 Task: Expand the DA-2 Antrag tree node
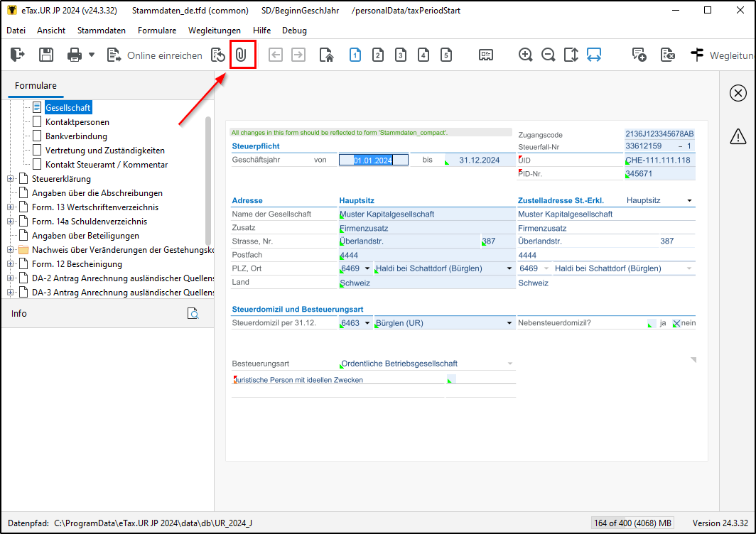click(x=10, y=278)
